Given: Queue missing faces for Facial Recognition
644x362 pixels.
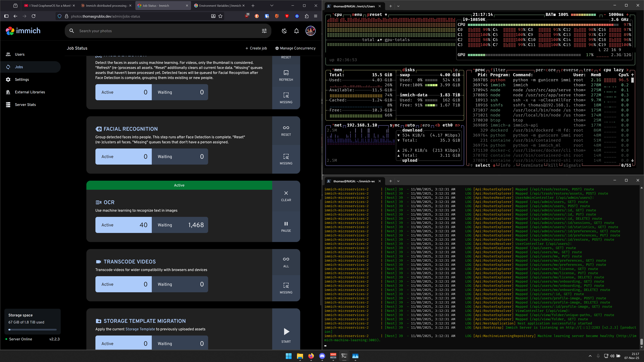Looking at the screenshot, I should pos(286,159).
